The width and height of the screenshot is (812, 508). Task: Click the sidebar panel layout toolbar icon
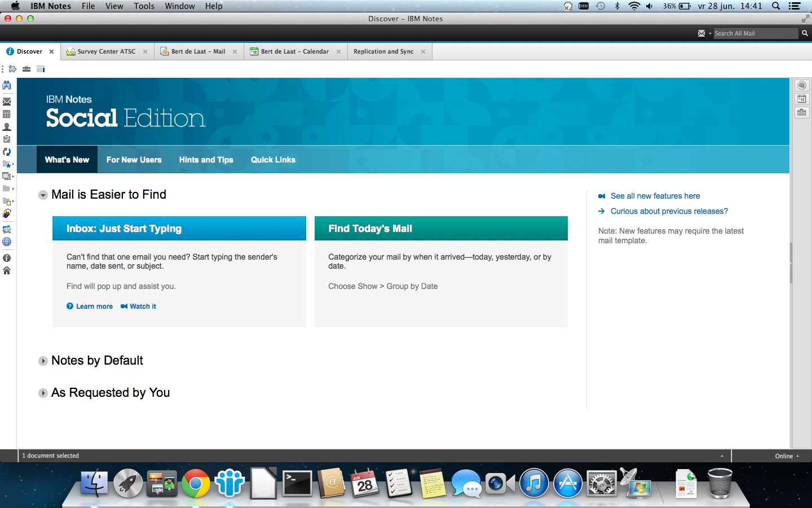pyautogui.click(x=41, y=69)
